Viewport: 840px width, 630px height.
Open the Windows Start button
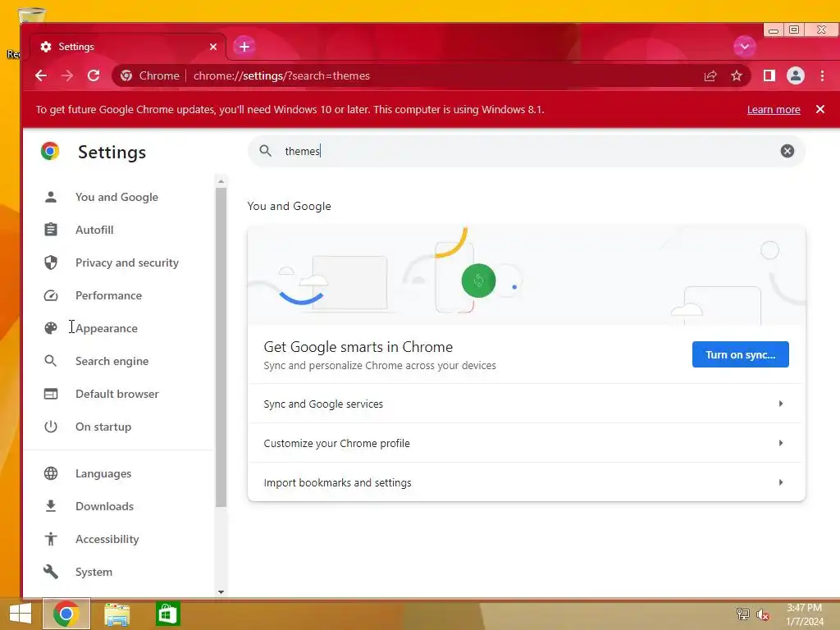(21, 614)
